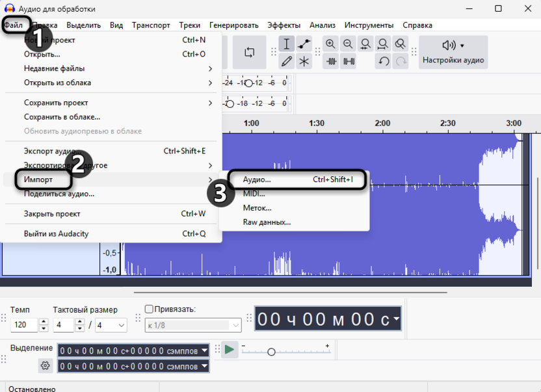
Task: Open the Генерировать menu
Action: 233,25
